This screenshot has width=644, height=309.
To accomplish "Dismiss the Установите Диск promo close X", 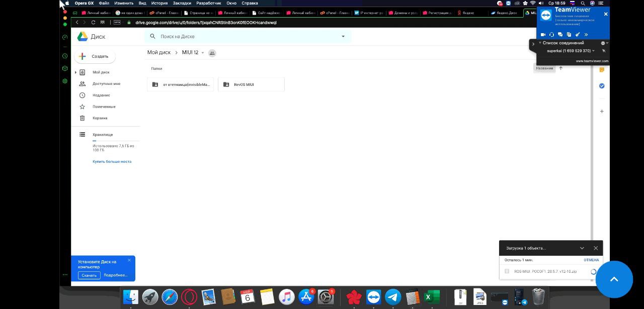I will tap(129, 260).
